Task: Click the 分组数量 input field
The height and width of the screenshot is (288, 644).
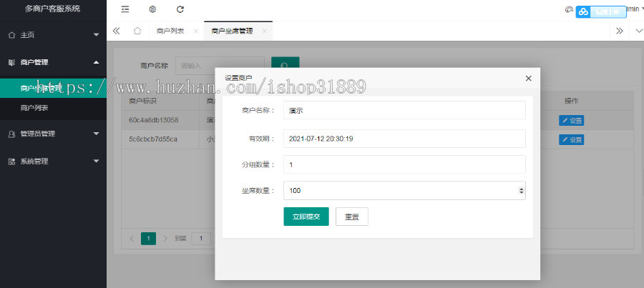Action: pos(404,164)
